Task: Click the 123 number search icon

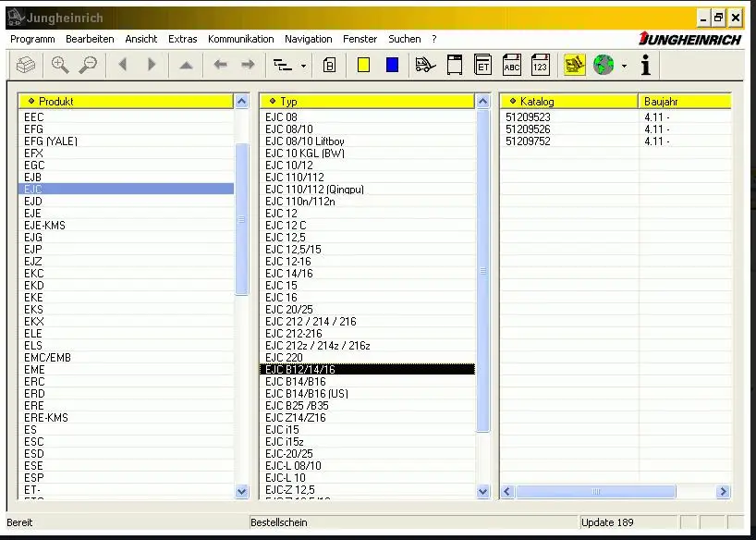Action: [540, 65]
